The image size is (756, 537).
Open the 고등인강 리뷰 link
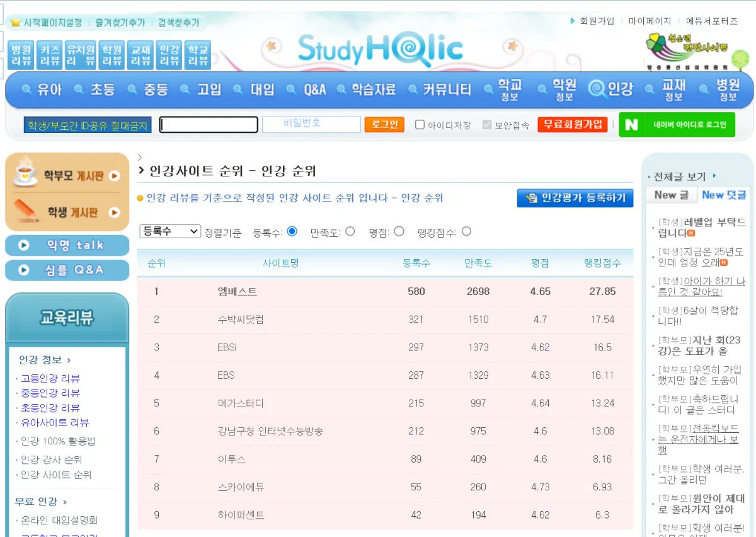click(50, 378)
